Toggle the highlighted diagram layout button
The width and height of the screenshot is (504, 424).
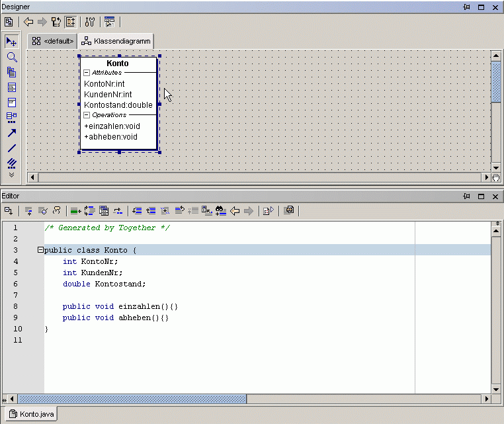coord(70,22)
